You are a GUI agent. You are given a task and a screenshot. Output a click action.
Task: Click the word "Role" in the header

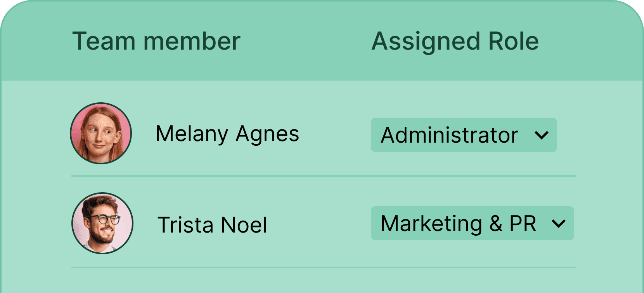[513, 41]
